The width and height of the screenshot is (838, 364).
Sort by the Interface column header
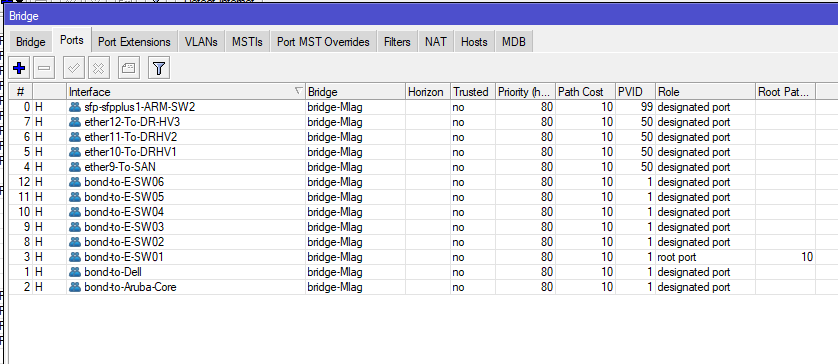coord(186,92)
